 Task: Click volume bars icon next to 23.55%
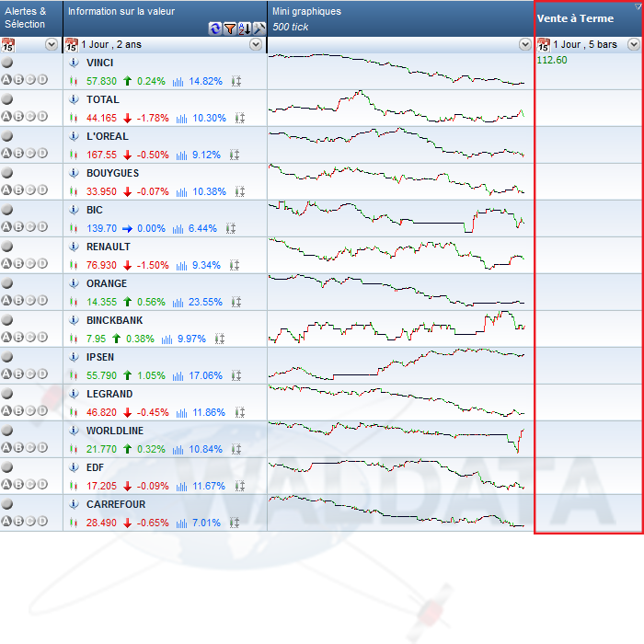(x=178, y=303)
